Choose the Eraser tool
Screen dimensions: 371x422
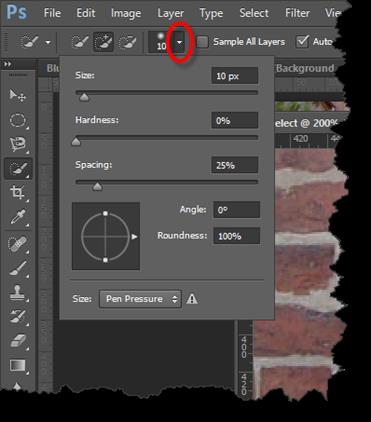coord(18,341)
